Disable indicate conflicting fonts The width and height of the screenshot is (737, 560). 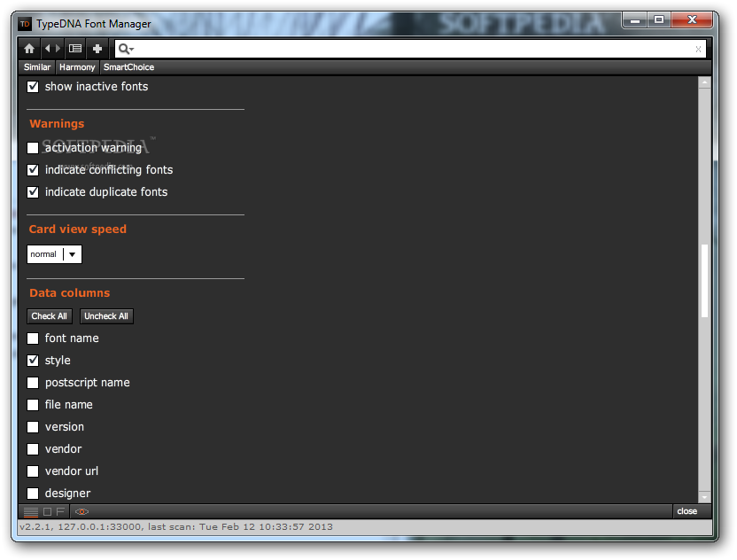click(x=33, y=170)
